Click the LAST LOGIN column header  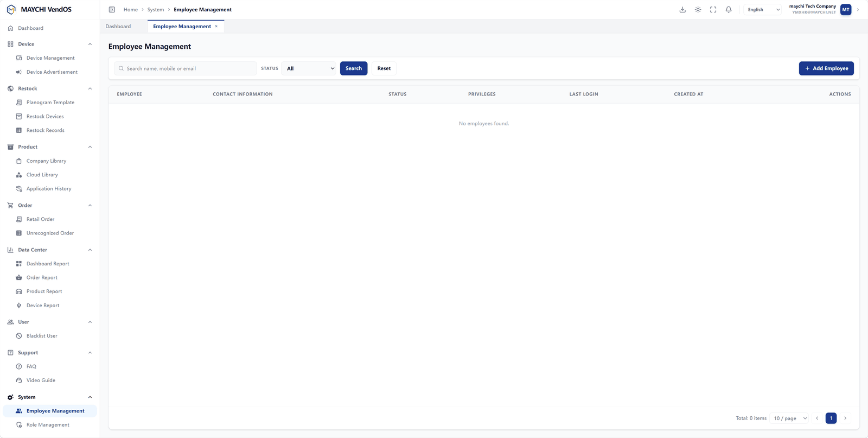pos(584,94)
